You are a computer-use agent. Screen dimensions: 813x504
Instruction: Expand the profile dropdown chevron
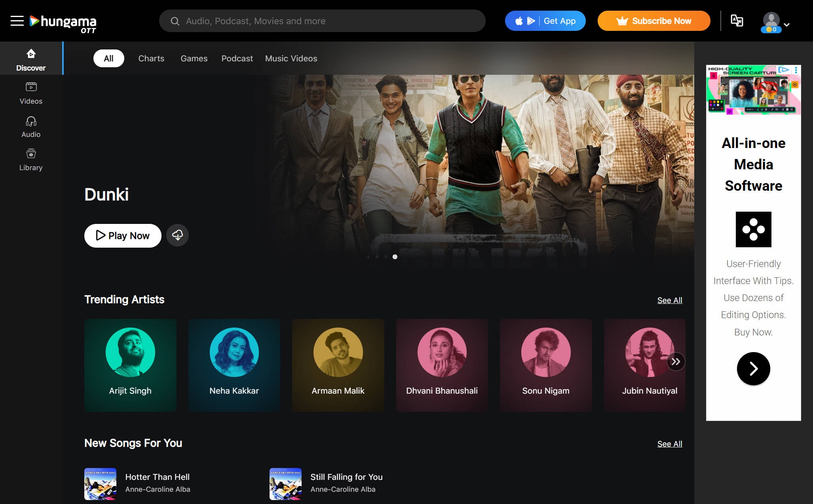tap(787, 25)
